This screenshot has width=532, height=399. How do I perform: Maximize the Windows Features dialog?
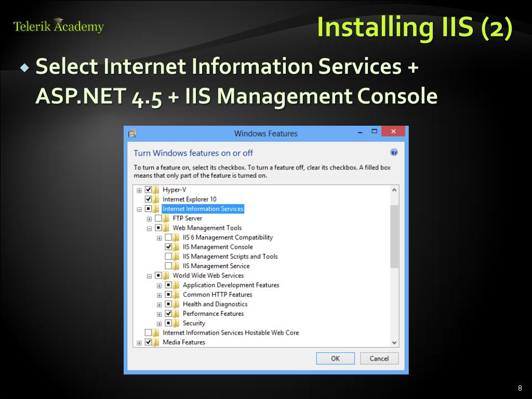374,131
